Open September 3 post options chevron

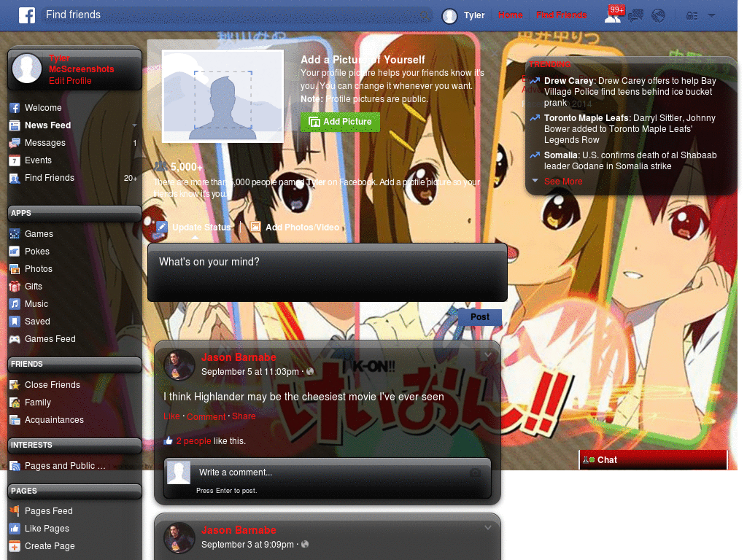pyautogui.click(x=488, y=528)
